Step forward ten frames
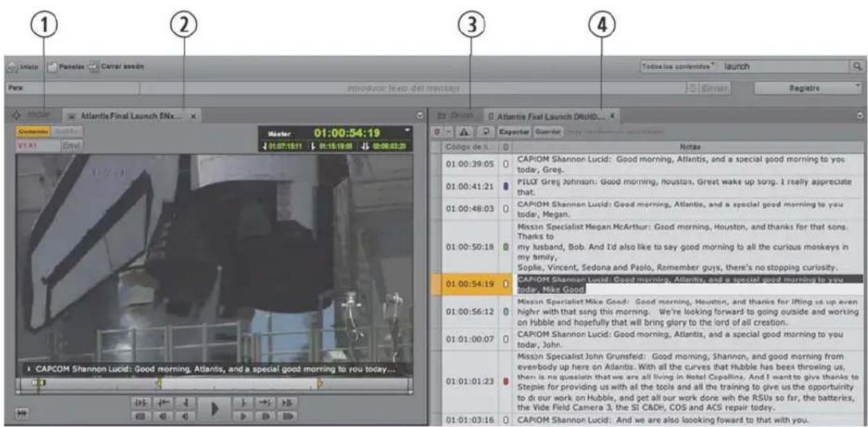The width and height of the screenshot is (868, 427). point(265,416)
